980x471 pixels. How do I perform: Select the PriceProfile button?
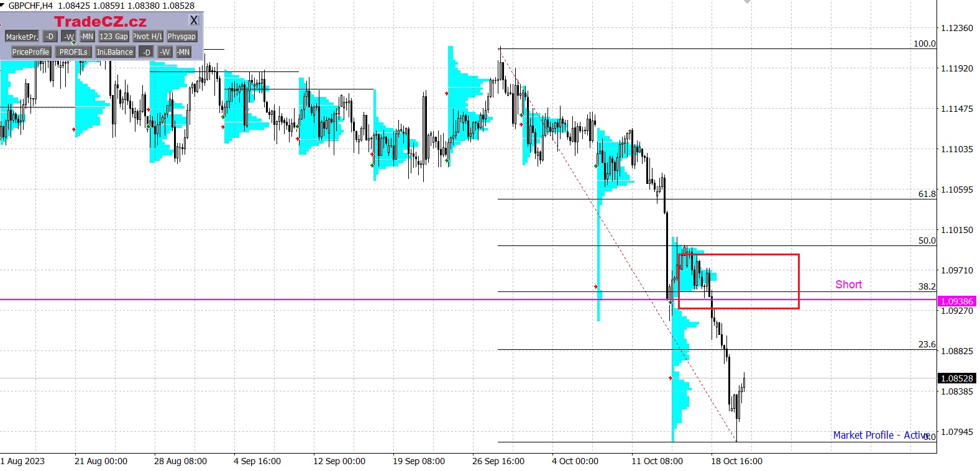pyautogui.click(x=30, y=52)
